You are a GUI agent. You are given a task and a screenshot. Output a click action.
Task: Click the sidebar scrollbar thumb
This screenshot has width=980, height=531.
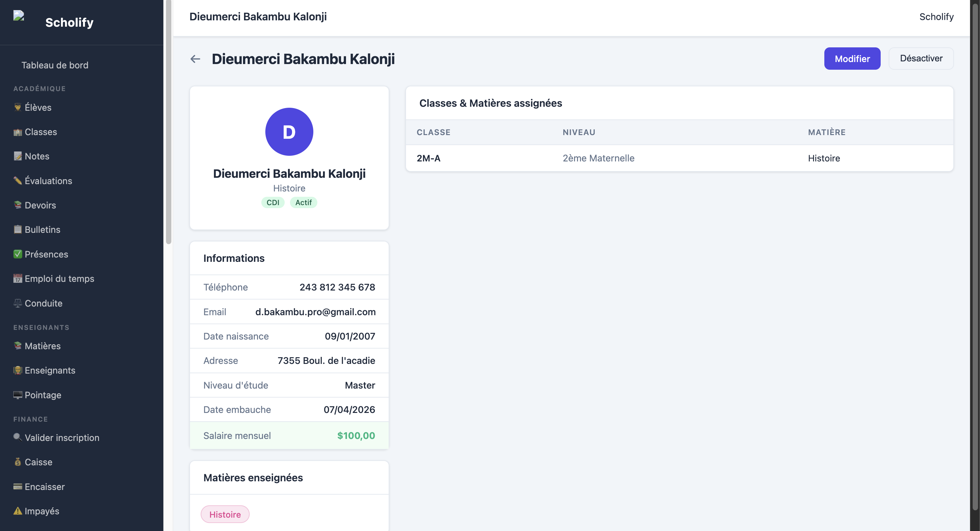[169, 122]
